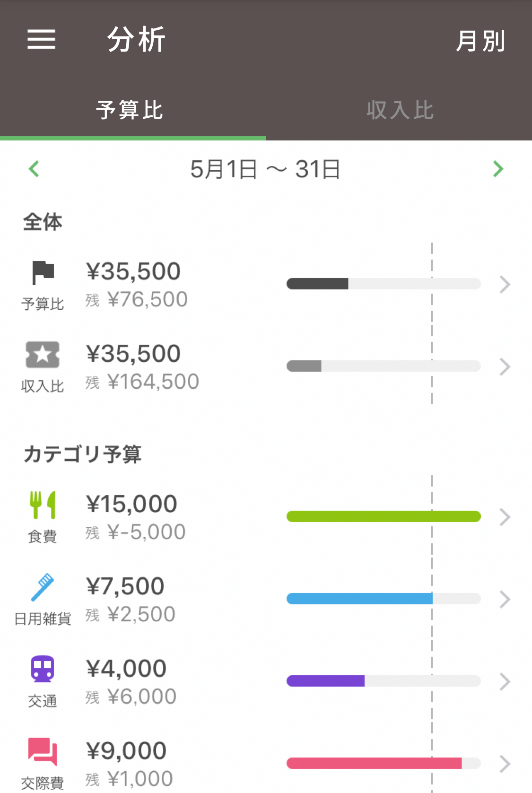Go to next month with right arrow
532x793 pixels.
point(498,169)
